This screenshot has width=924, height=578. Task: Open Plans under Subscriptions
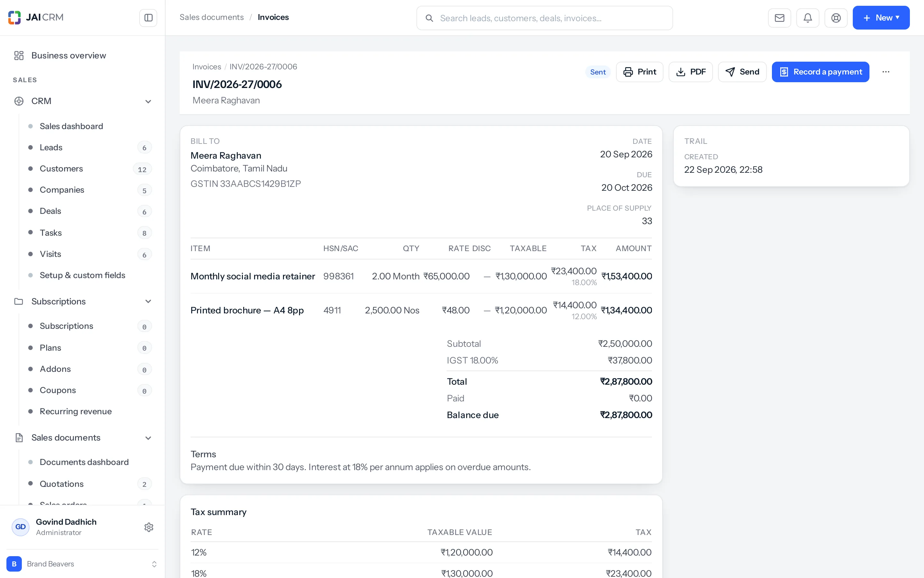coord(50,347)
